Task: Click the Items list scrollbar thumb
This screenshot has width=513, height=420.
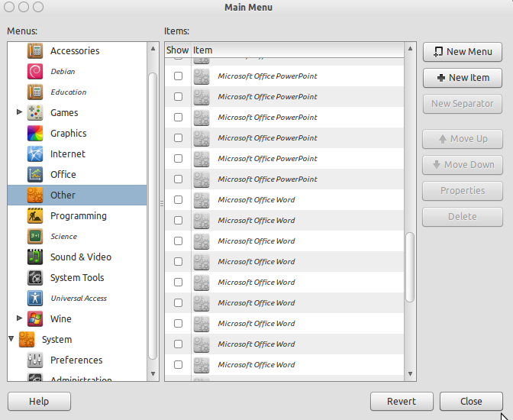Action: point(410,267)
